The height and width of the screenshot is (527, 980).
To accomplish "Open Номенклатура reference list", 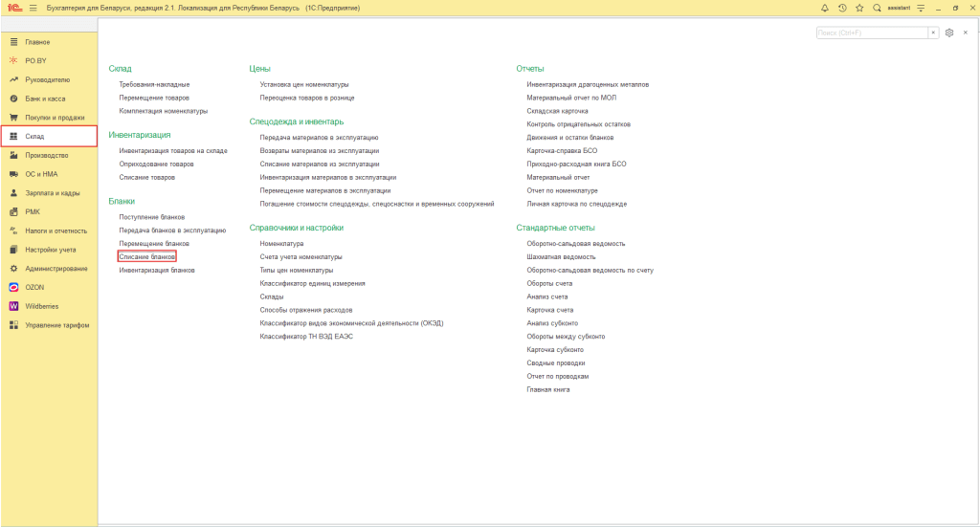I will pos(282,244).
